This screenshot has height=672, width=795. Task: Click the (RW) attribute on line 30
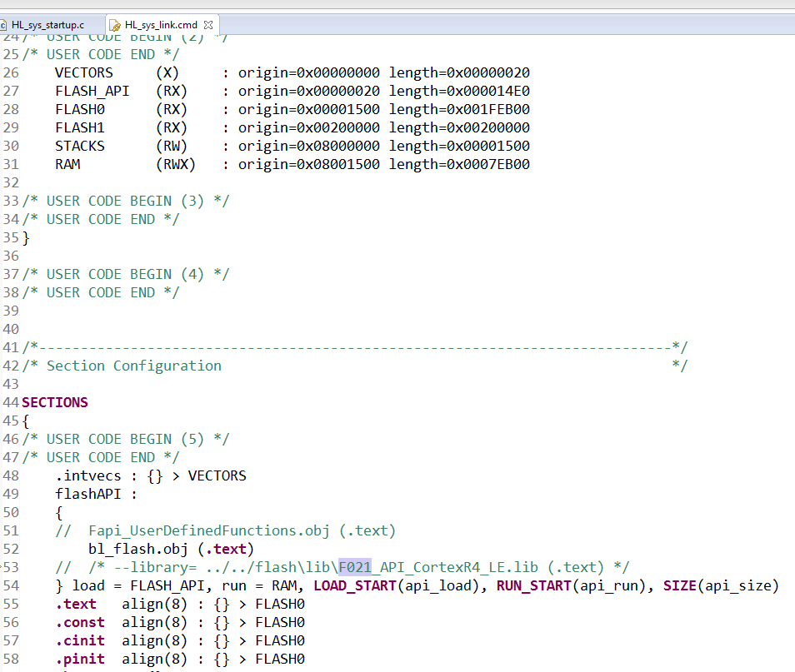click(172, 146)
